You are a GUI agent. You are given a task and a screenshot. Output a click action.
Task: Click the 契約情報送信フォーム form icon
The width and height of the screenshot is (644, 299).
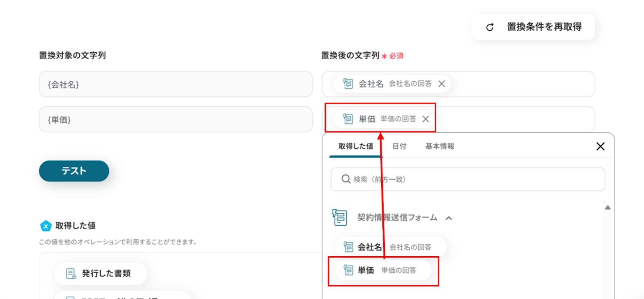click(340, 218)
